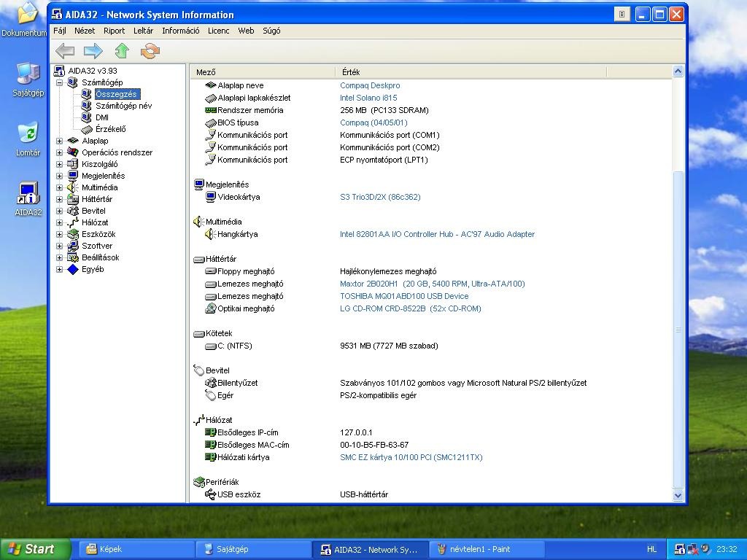Image resolution: width=747 pixels, height=560 pixels.
Task: Collapse the Számítógép tree node
Action: 60,83
